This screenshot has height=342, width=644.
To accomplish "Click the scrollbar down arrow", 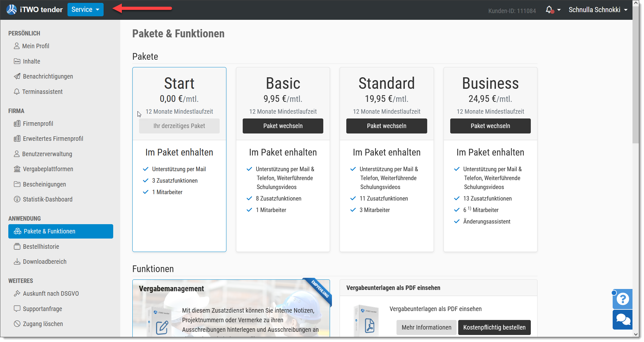I will 636,334.
